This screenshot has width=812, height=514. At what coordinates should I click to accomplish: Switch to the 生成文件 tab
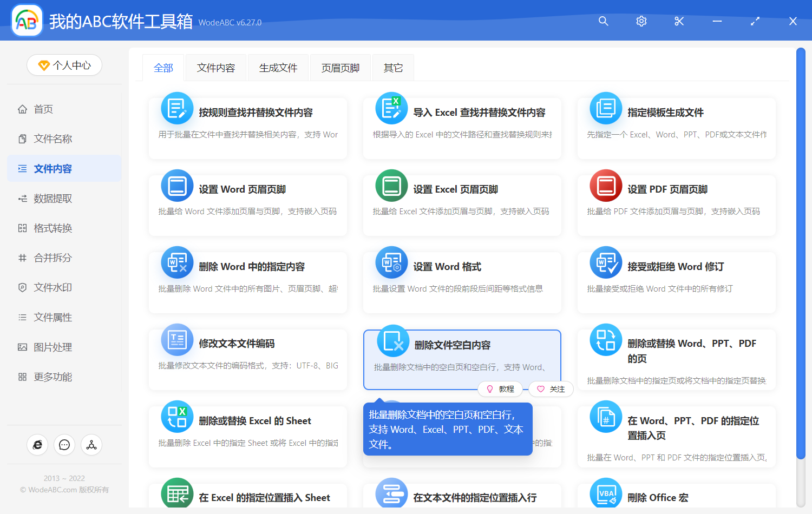(x=278, y=67)
